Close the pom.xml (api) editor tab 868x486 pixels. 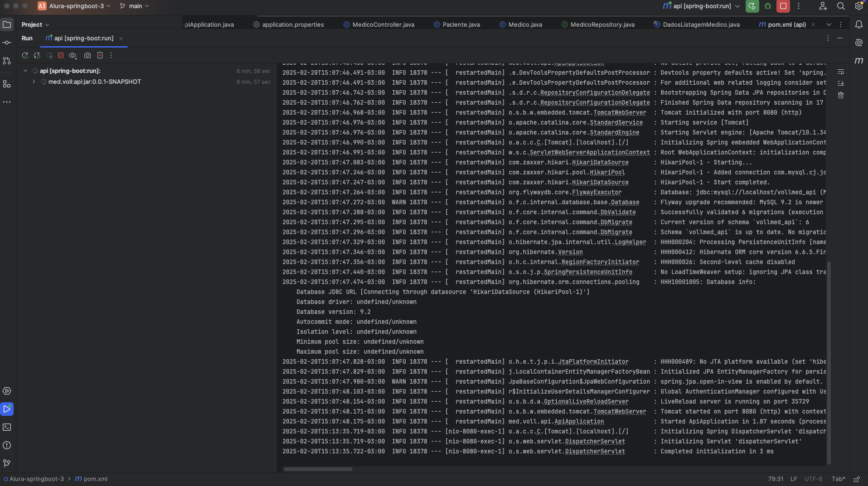pos(813,24)
